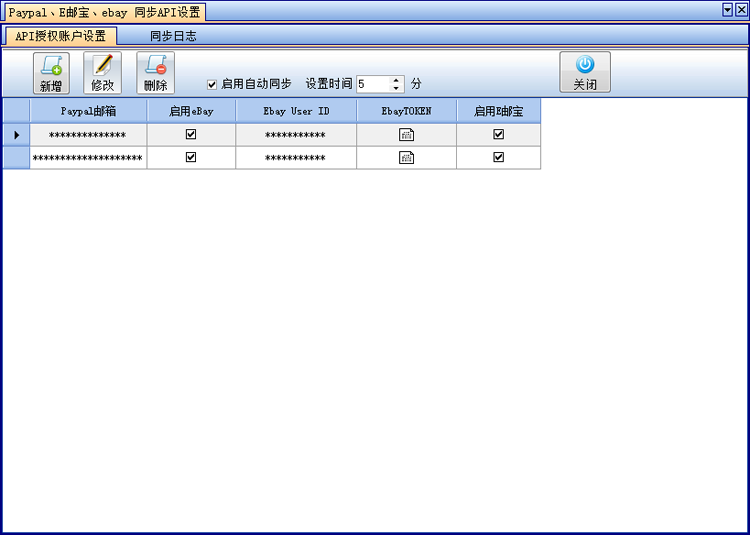Click the 修改 (Edit) pencil icon button
The image size is (750, 535).
point(102,73)
